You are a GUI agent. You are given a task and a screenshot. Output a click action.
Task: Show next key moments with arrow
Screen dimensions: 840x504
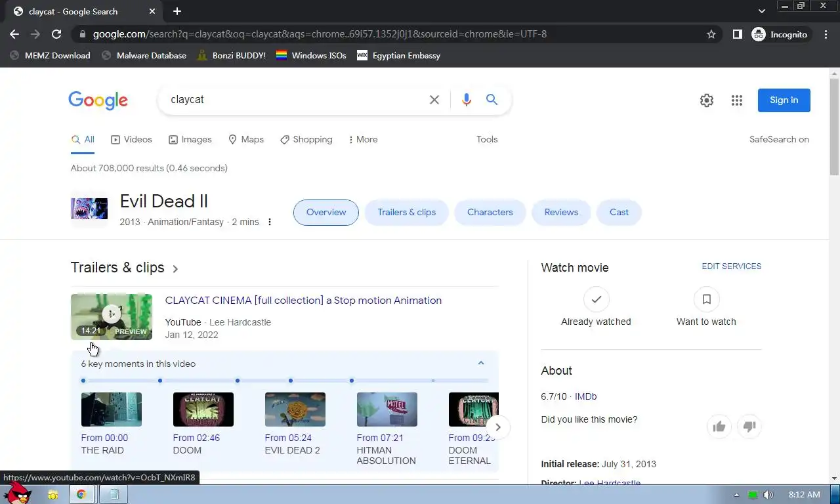[498, 427]
